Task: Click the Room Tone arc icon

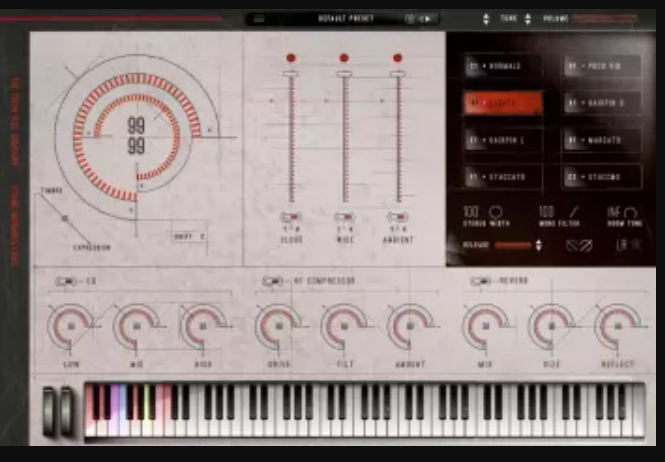Action: coord(630,212)
